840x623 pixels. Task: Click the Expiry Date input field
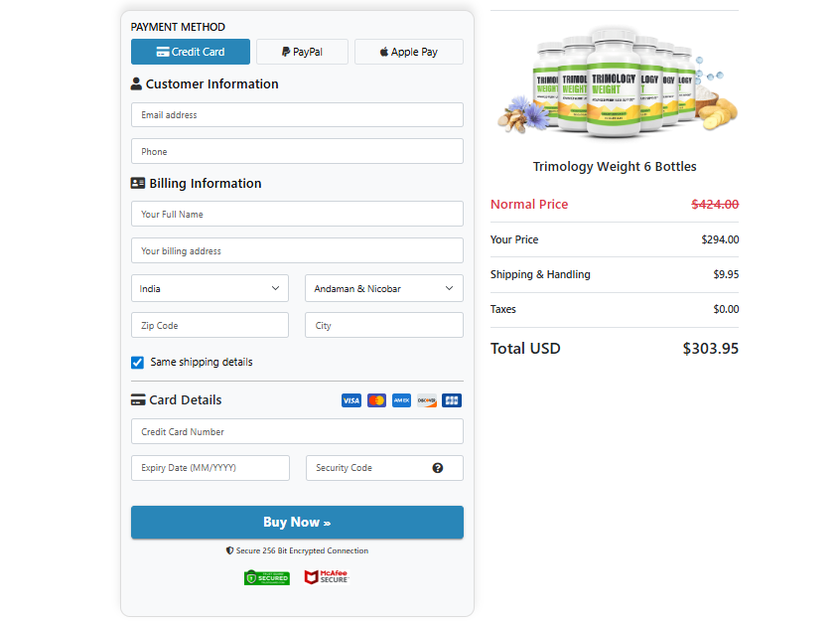pos(210,468)
